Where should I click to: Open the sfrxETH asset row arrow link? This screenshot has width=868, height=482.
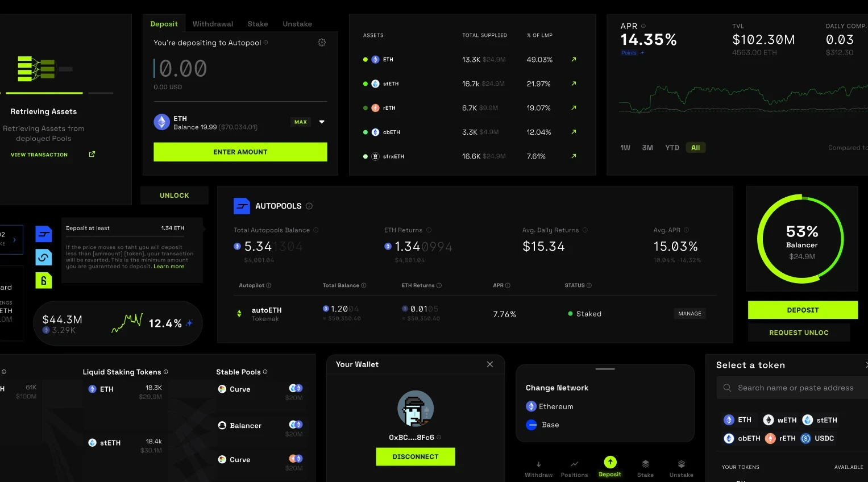[x=574, y=156]
